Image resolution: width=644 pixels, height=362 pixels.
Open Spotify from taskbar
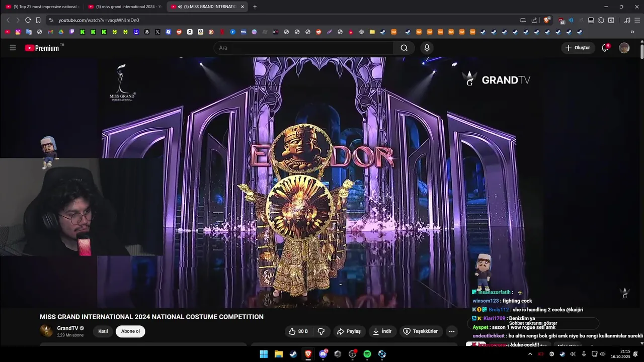pyautogui.click(x=367, y=354)
